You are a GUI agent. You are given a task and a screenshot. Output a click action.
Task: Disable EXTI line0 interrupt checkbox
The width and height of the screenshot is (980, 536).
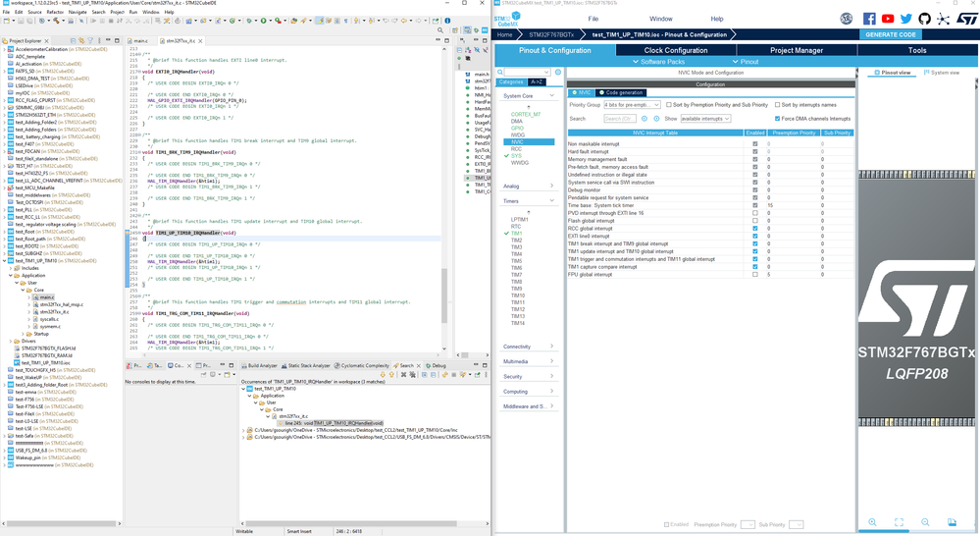pos(755,237)
